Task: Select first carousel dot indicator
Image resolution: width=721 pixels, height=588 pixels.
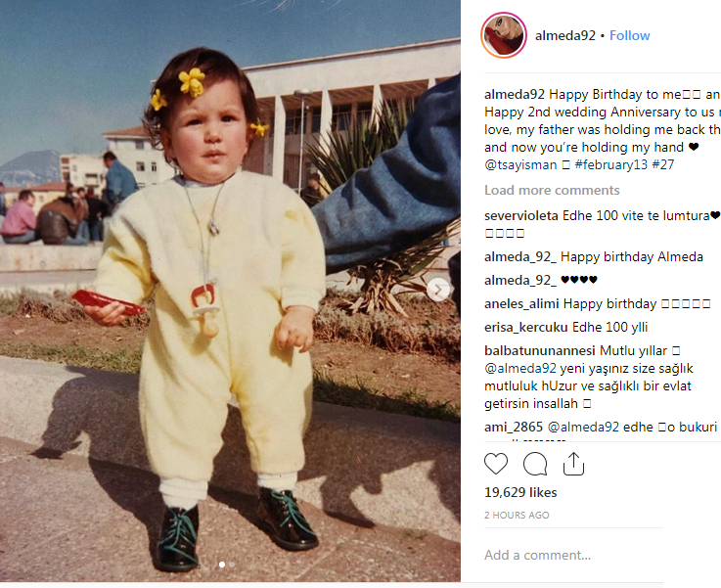Action: click(222, 565)
